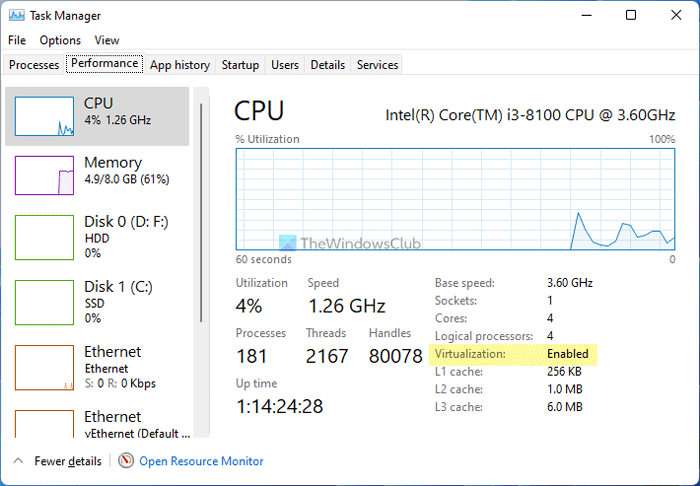Click the 80078 Handles count
This screenshot has height=486, width=700.
pyautogui.click(x=396, y=356)
